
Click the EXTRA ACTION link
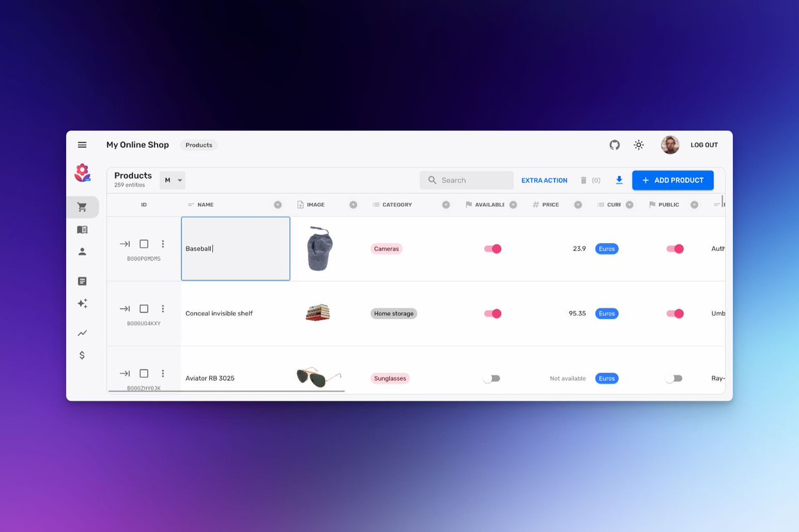(x=544, y=180)
